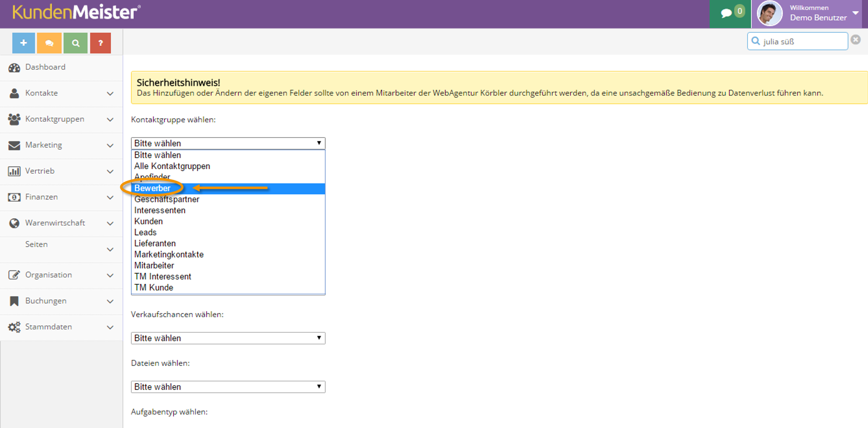This screenshot has width=868, height=428.
Task: Choose 'Bewerber' in the contact group list
Action: pos(228,188)
